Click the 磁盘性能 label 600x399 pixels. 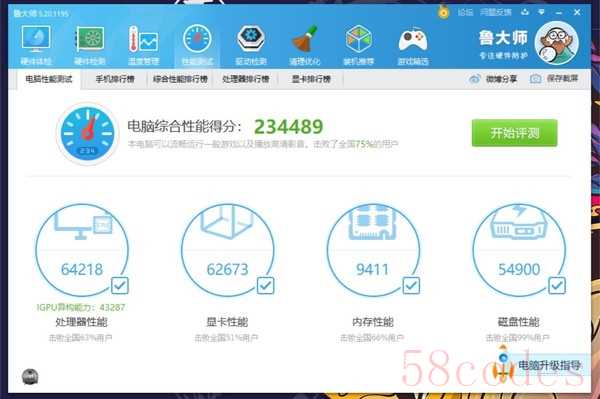tap(518, 322)
